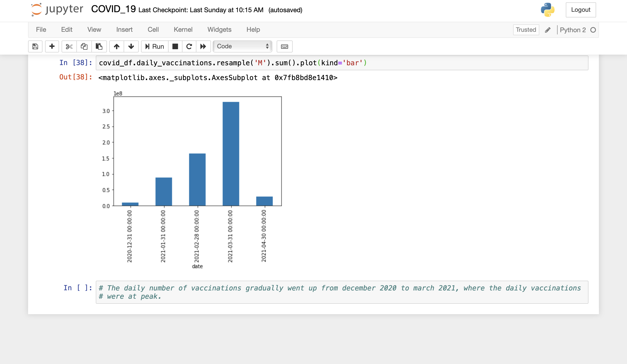This screenshot has width=627, height=364.
Task: Restart the kernel
Action: (189, 47)
